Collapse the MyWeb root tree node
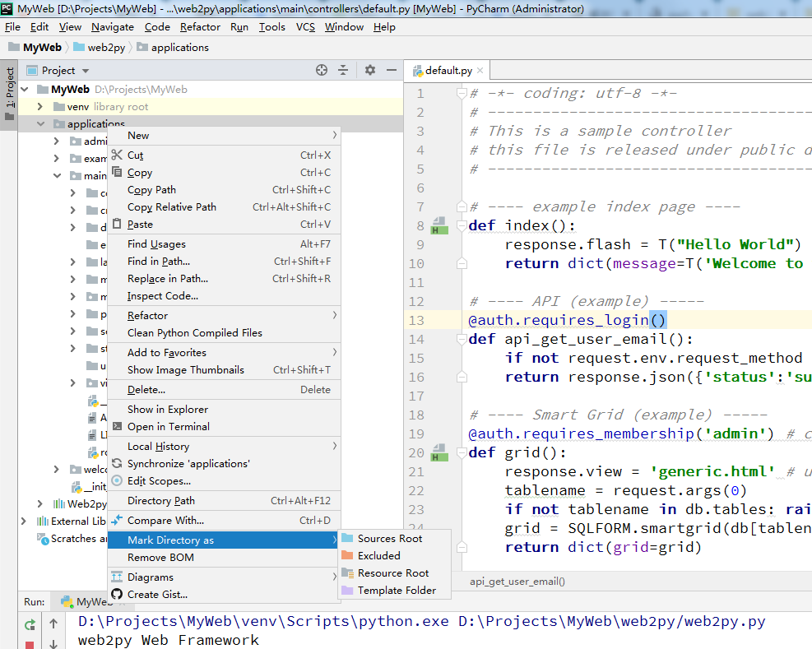812x649 pixels. [25, 89]
